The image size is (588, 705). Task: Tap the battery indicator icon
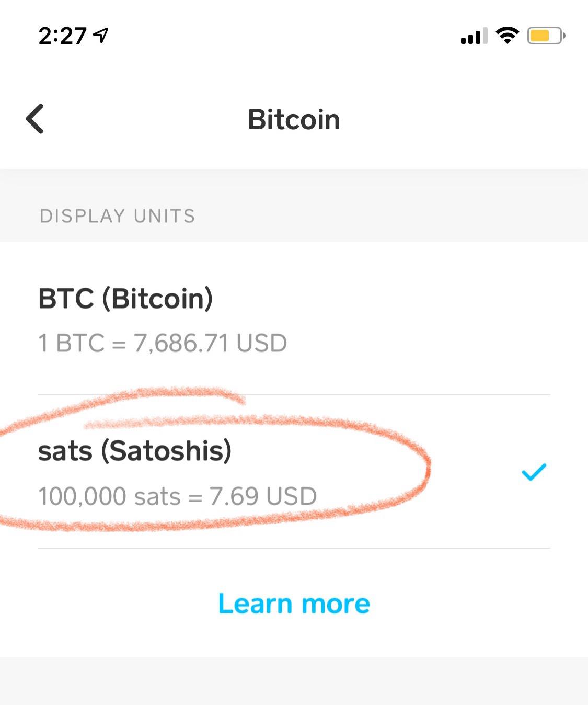(x=546, y=36)
